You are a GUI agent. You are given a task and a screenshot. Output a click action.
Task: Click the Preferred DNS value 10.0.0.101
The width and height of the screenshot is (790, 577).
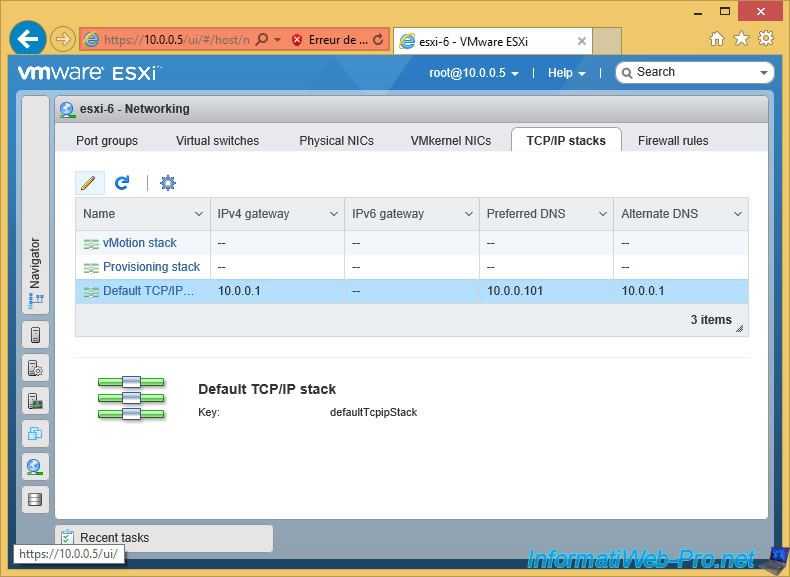tap(515, 291)
